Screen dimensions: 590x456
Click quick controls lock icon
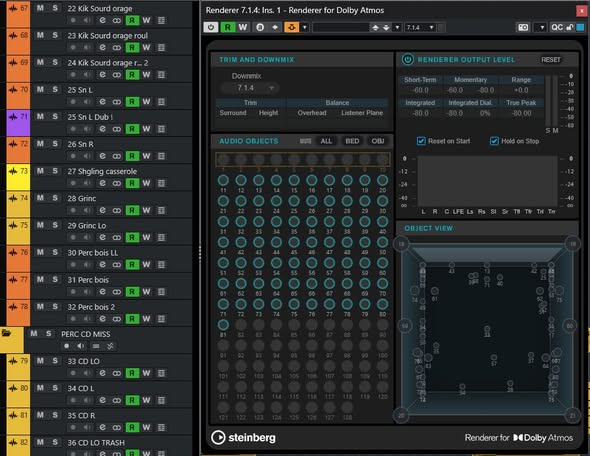(x=570, y=27)
